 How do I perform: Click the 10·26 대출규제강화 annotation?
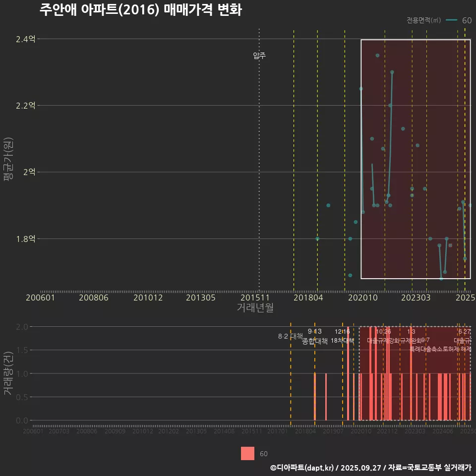coord(383,336)
